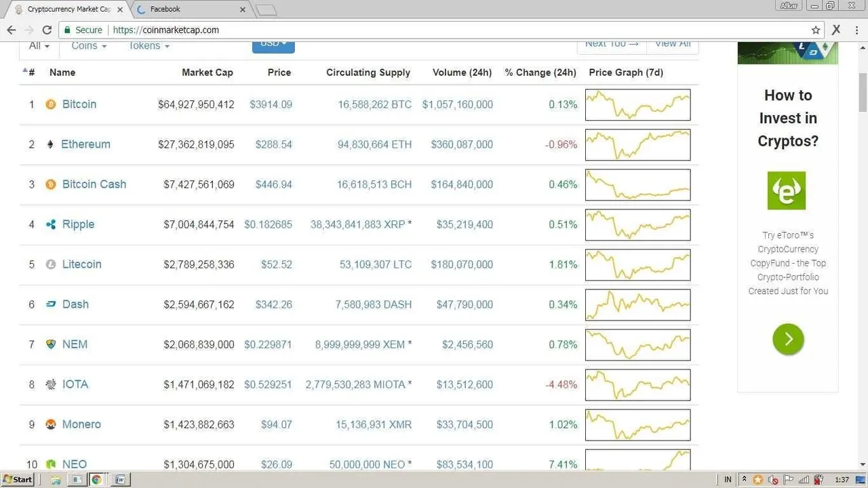This screenshot has width=868, height=488.
Task: Sort table by the Market Cap header
Action: point(208,73)
